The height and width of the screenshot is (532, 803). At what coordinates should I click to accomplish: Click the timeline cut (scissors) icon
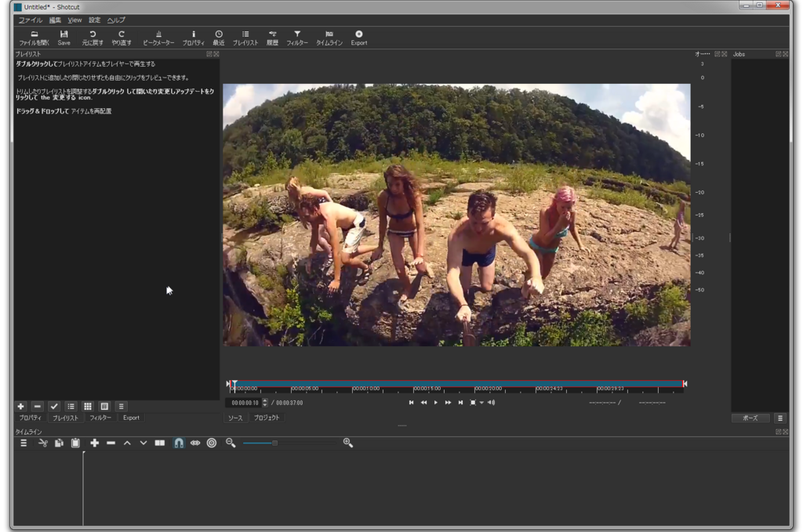(x=43, y=443)
